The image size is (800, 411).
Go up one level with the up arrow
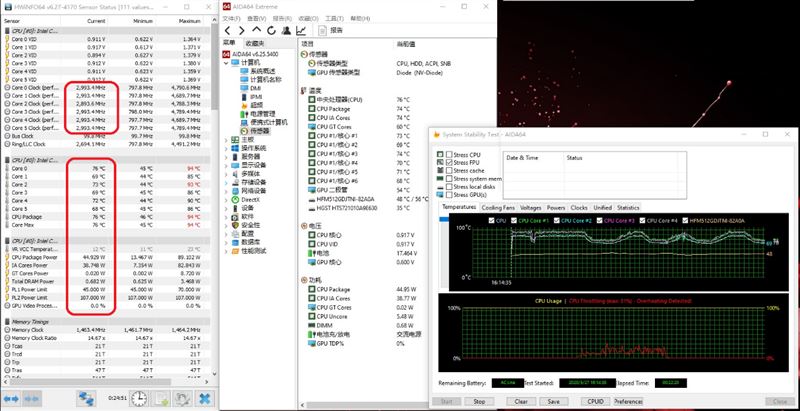point(257,31)
